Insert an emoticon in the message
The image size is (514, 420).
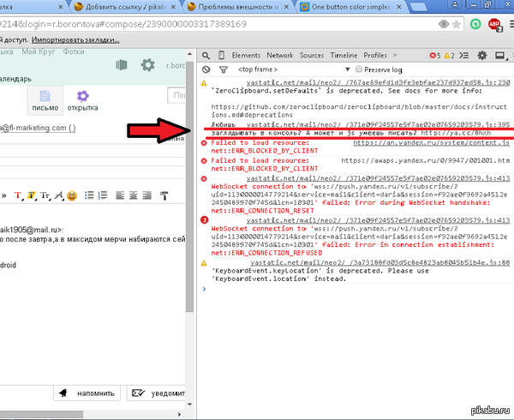pos(73,196)
